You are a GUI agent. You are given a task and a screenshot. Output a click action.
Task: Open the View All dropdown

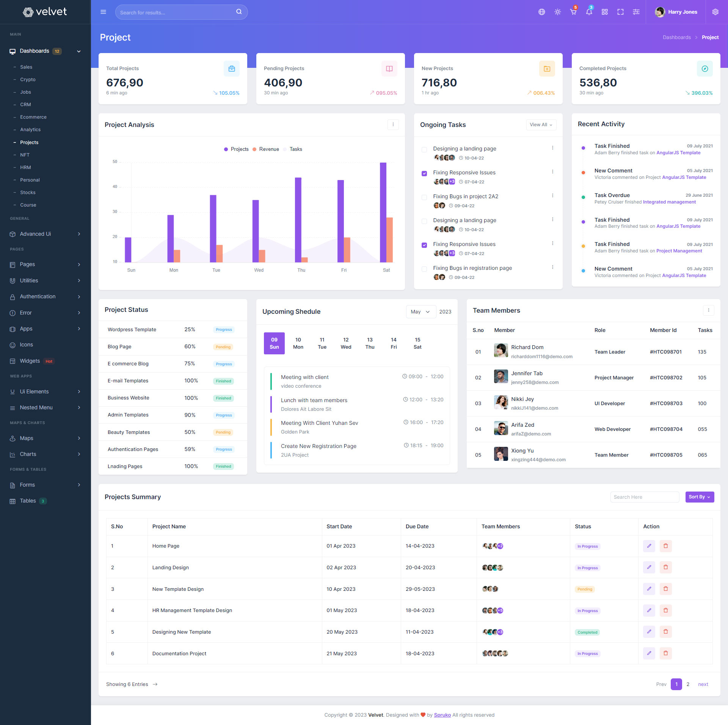541,125
